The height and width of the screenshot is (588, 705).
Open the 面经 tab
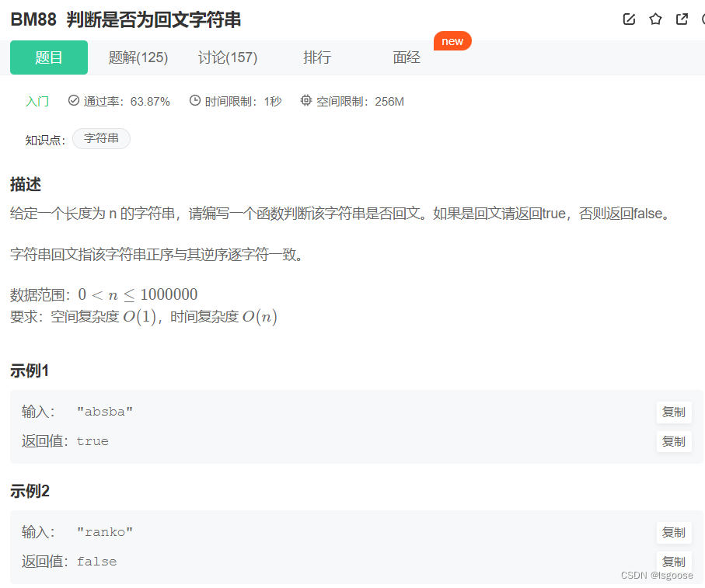coord(407,57)
